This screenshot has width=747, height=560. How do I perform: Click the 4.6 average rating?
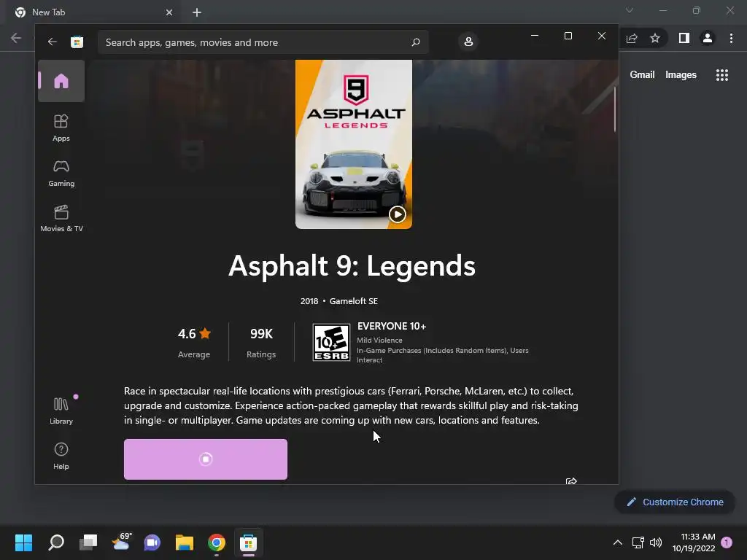coord(194,342)
